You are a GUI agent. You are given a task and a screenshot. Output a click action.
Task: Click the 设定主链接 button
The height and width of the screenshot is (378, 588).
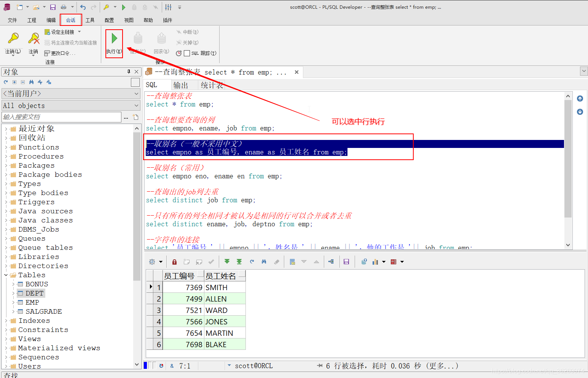[59, 32]
